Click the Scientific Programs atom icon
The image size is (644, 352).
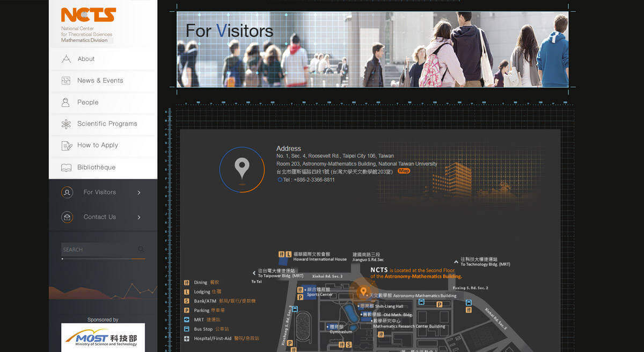[66, 124]
